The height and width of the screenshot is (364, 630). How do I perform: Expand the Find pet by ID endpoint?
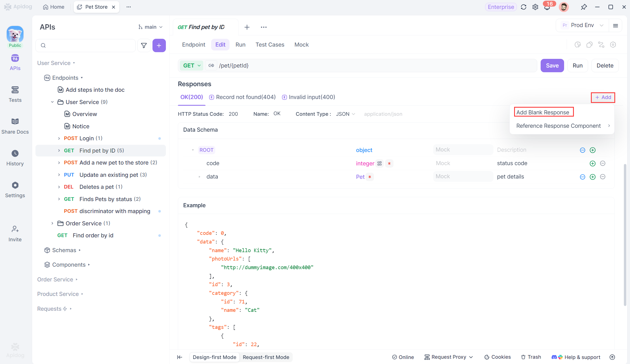point(59,151)
